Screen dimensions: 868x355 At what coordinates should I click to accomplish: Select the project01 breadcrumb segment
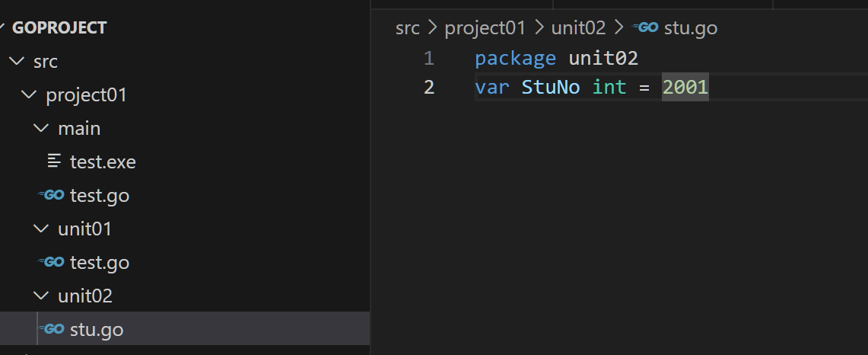pyautogui.click(x=485, y=28)
